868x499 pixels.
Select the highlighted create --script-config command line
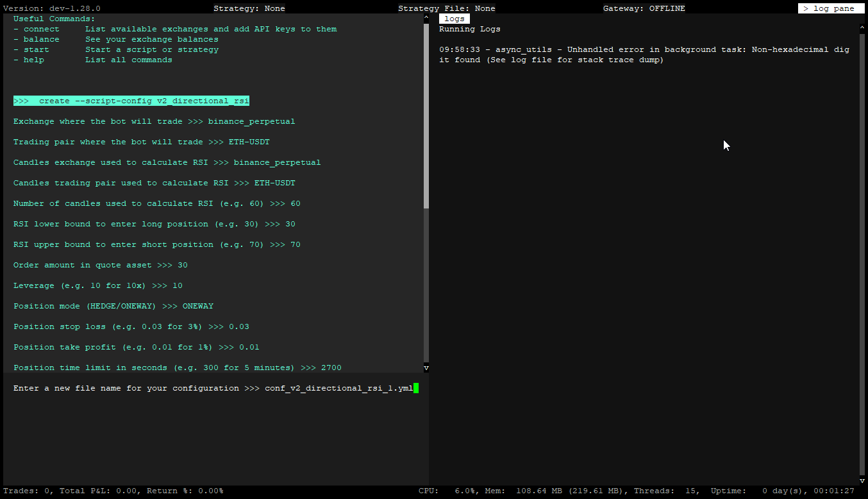[x=131, y=101]
